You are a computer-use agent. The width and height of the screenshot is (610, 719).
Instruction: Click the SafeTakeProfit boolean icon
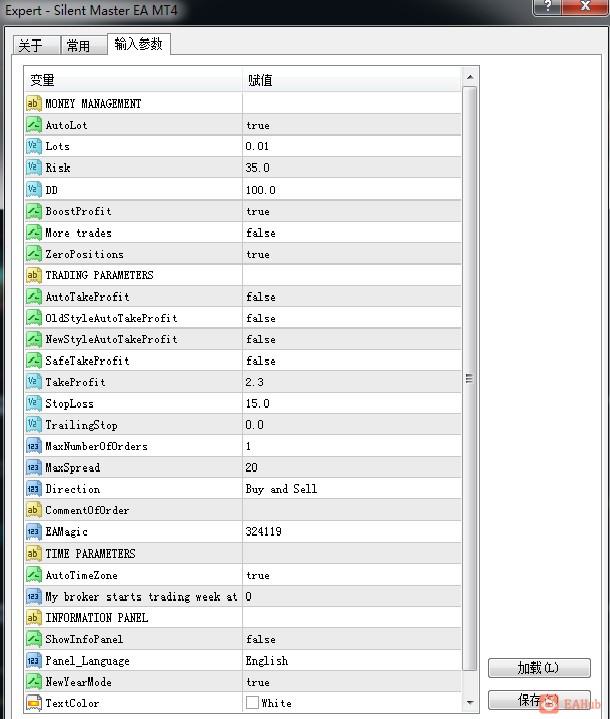(33, 361)
